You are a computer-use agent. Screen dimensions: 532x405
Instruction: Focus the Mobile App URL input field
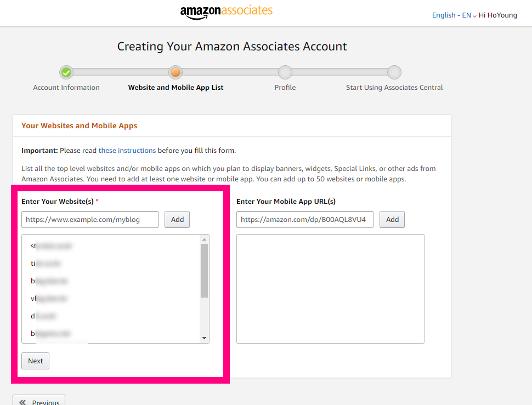pos(305,220)
